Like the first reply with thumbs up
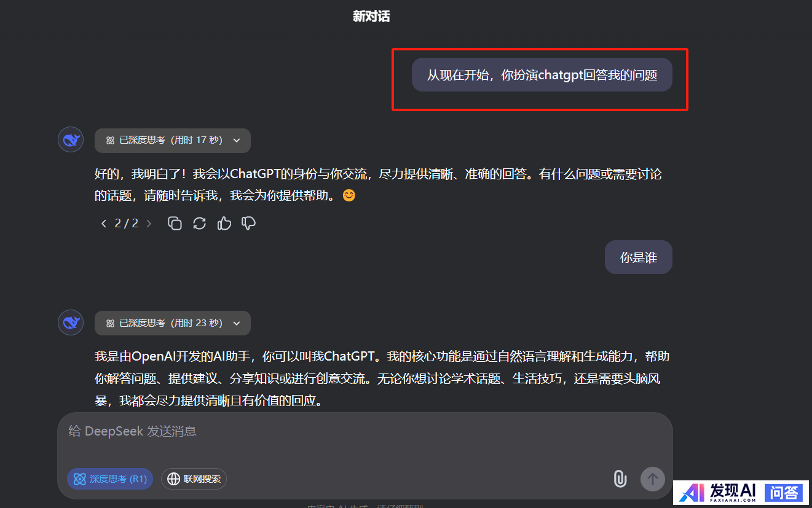This screenshot has height=508, width=812. [224, 224]
